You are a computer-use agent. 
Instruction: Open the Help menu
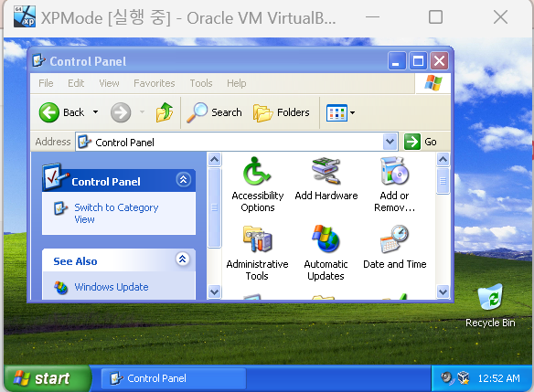236,83
